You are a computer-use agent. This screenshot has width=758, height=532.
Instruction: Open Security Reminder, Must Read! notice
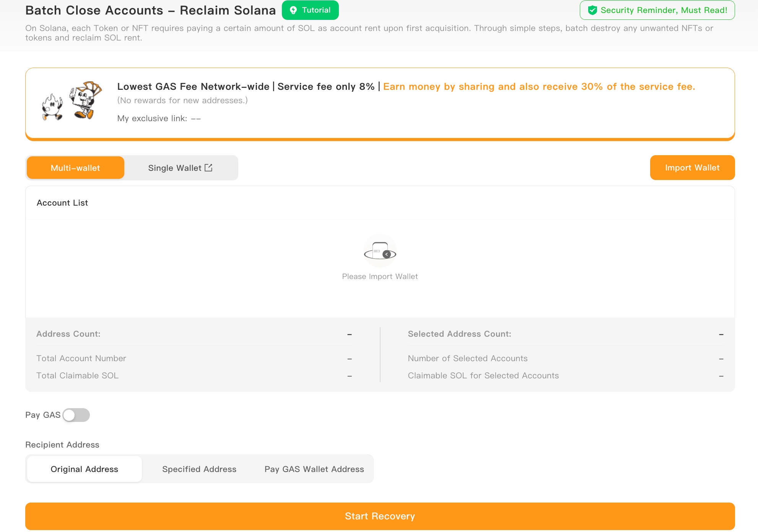pos(657,10)
